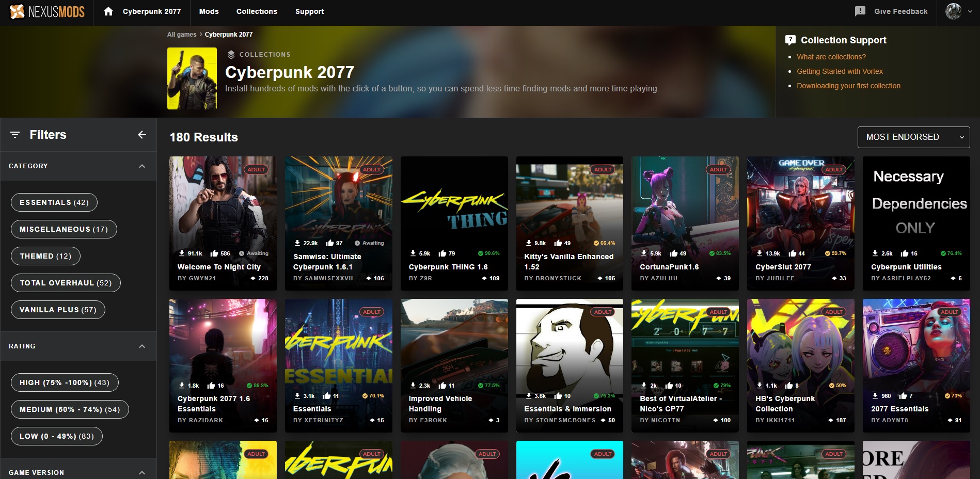This screenshot has height=479, width=980.
Task: Open Downloading your first collection link
Action: tap(849, 86)
